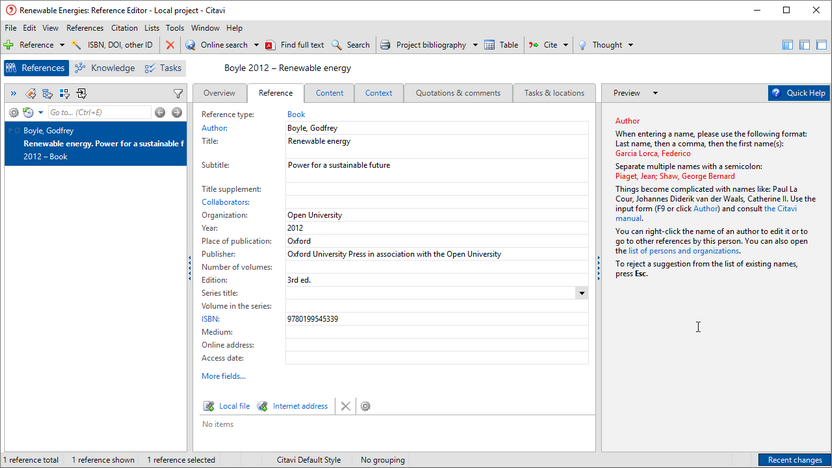Toggle the filter funnel icon
Viewport: 832px width, 468px height.
[178, 94]
